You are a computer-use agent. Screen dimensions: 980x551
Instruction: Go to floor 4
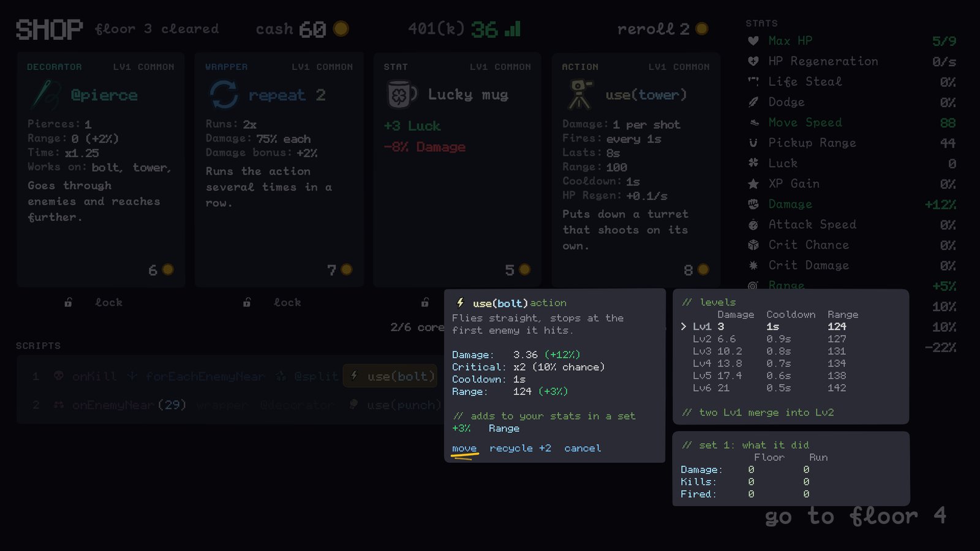pos(855,516)
